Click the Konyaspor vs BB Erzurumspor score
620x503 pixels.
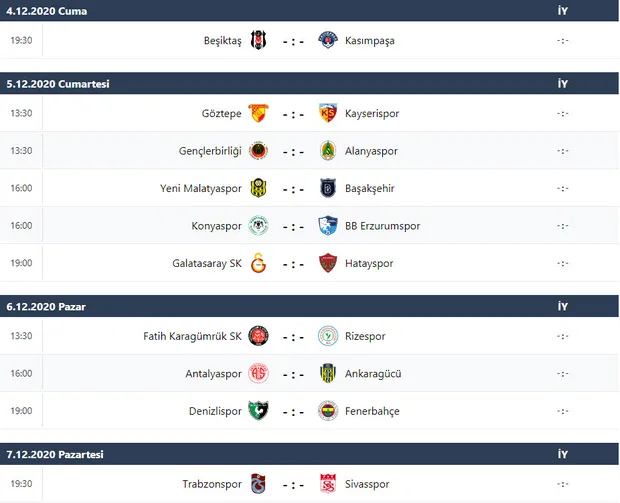pos(293,226)
